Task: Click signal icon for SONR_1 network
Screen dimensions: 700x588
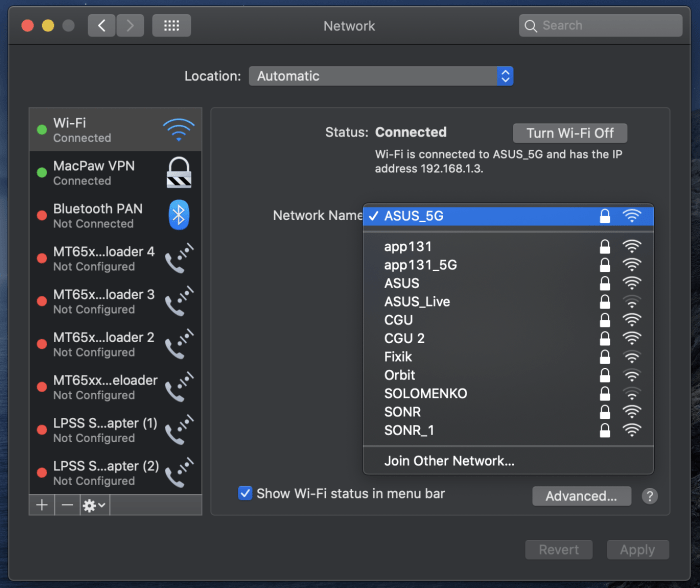Action: pyautogui.click(x=632, y=430)
